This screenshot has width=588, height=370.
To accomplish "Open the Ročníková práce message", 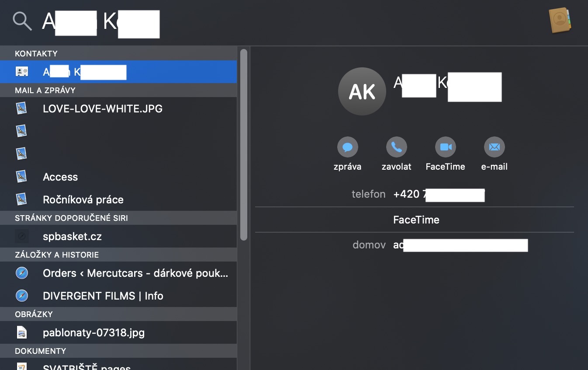I will [x=83, y=199].
